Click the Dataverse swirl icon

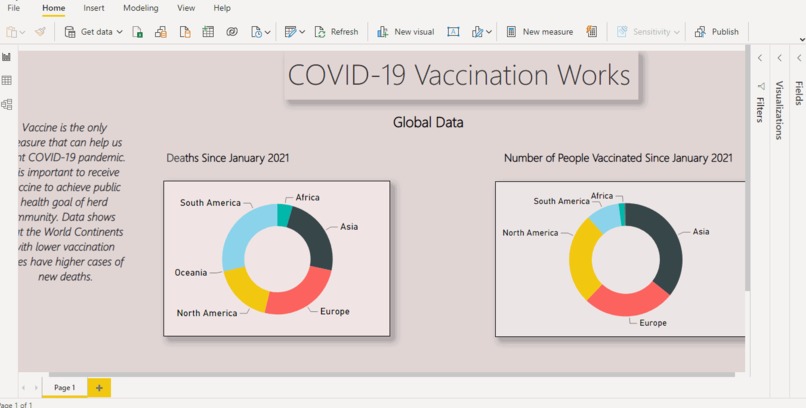coord(232,32)
